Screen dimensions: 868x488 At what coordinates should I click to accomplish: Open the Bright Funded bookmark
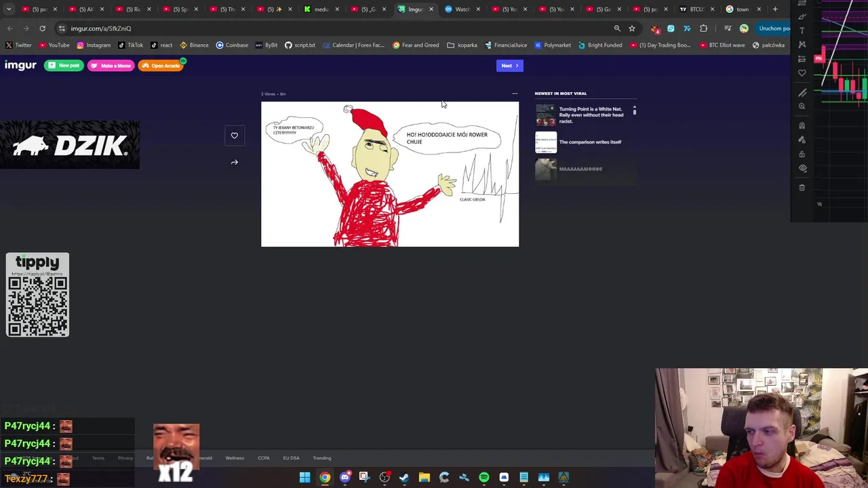click(600, 45)
